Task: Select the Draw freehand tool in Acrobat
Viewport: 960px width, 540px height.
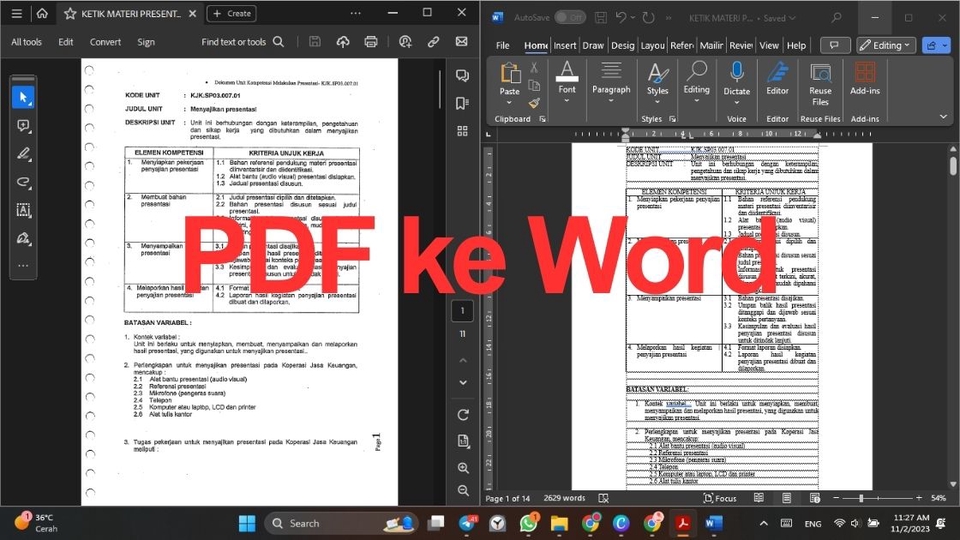Action: click(23, 182)
